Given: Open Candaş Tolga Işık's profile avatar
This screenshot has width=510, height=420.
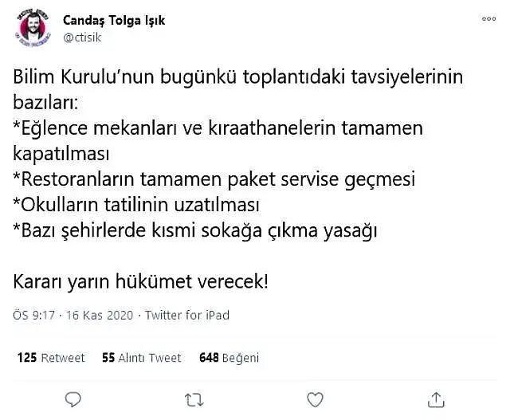Looking at the screenshot, I should coord(33,29).
